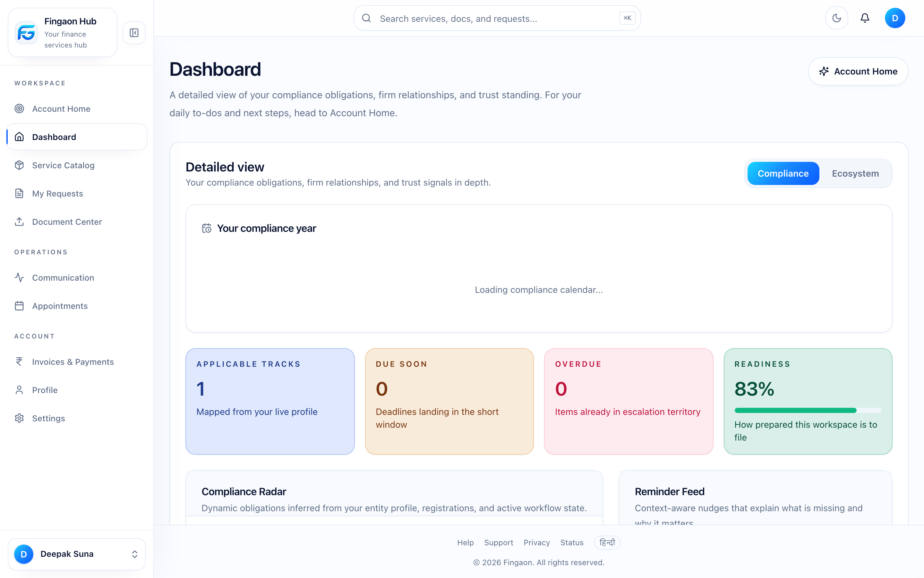This screenshot has width=924, height=578.
Task: Click the 'Your compliance year' title
Action: point(267,228)
